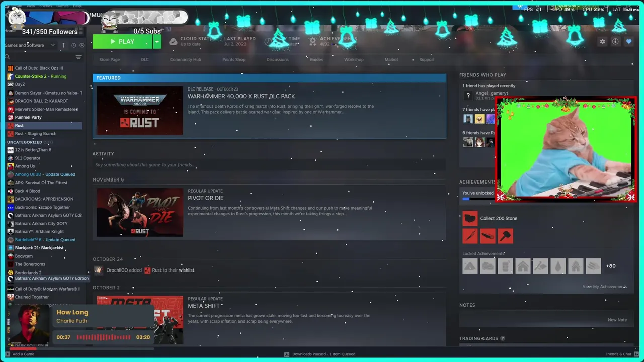This screenshot has height=362, width=644.
Task: Click the New Note button
Action: [617, 320]
